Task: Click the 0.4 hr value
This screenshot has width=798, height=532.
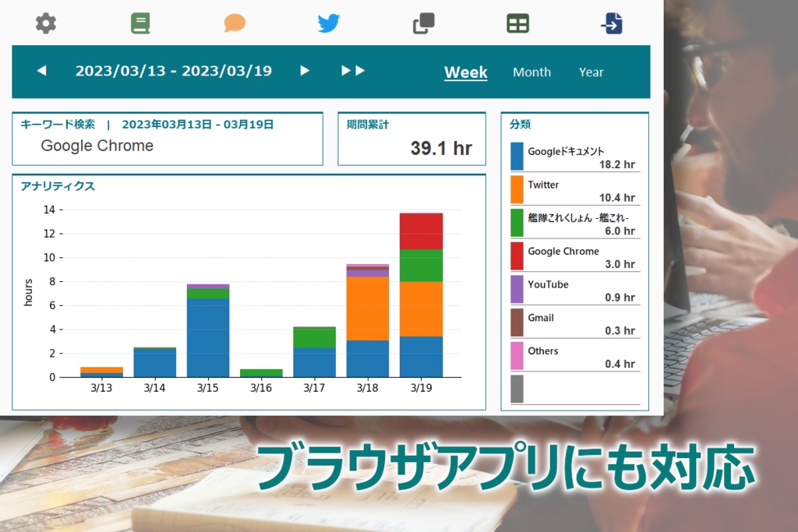Action: [620, 364]
